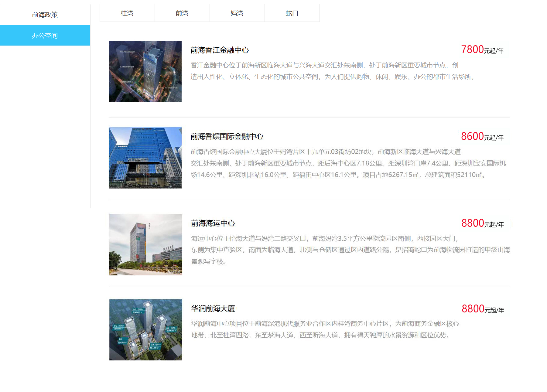Click the 前海海运中心 8800元起/年 price
The width and height of the screenshot is (547, 392).
coord(483,223)
